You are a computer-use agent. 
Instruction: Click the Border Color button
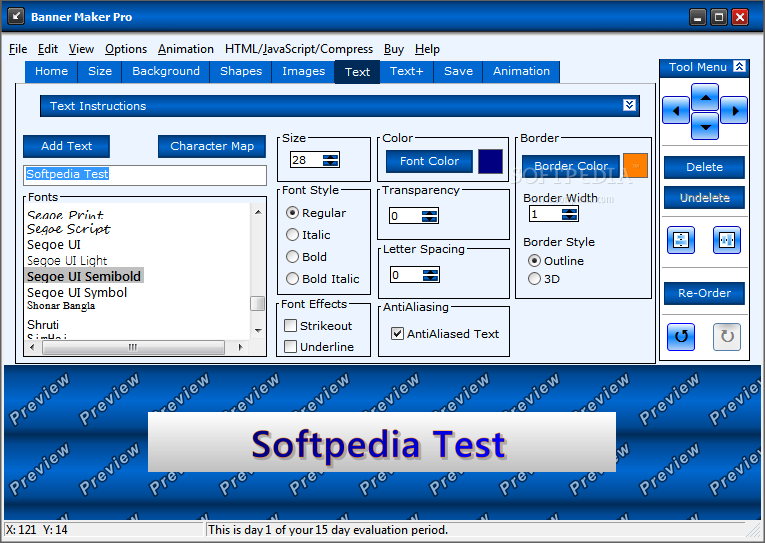[x=571, y=166]
